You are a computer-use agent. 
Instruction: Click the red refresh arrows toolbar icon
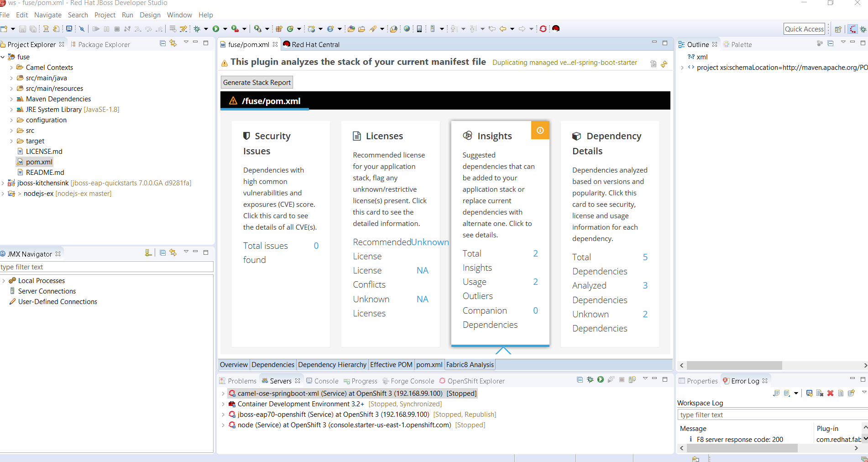543,29
